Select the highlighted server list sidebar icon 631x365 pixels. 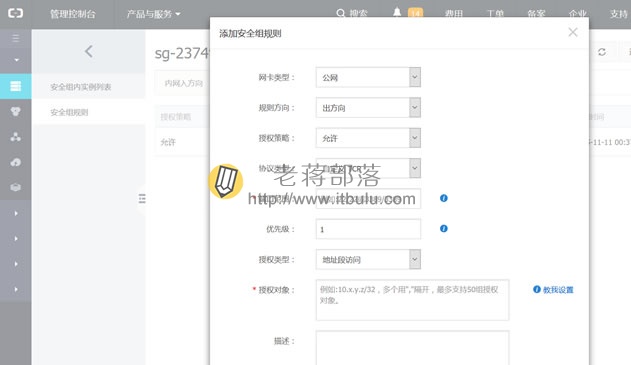[16, 86]
